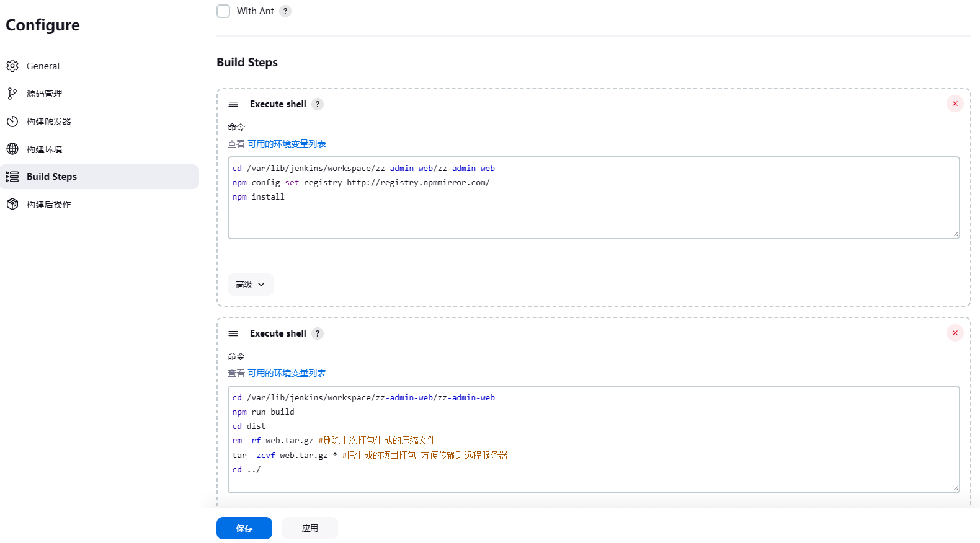Image resolution: width=980 pixels, height=543 pixels.
Task: Click 保存 to save configuration
Action: [244, 528]
